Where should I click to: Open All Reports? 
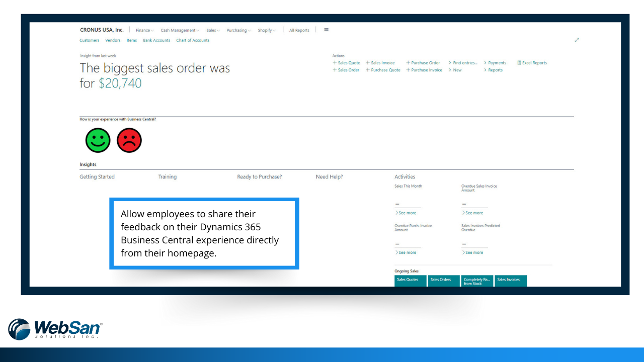click(299, 30)
